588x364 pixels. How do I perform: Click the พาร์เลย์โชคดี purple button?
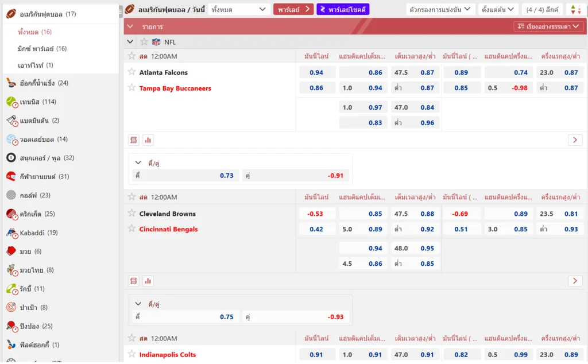pyautogui.click(x=343, y=9)
